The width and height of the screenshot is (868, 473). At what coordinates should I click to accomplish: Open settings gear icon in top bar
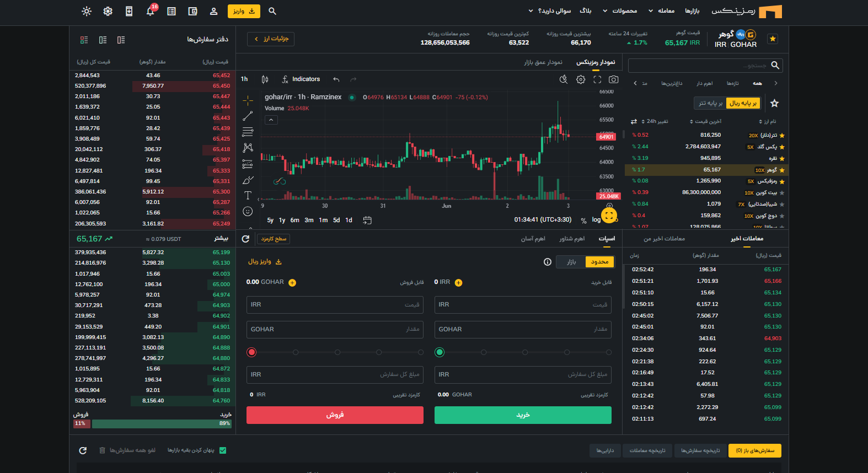click(x=108, y=11)
